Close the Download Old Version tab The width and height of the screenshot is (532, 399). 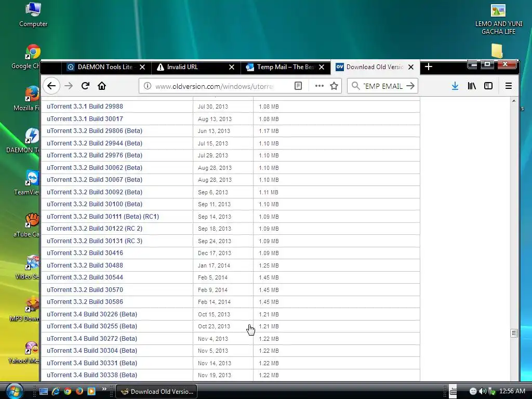tap(411, 67)
